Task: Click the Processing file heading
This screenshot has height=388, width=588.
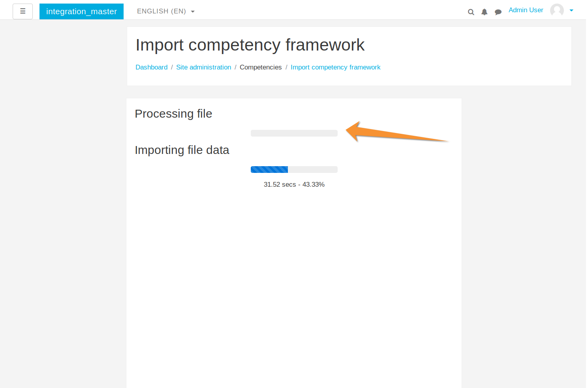Action: click(x=173, y=114)
